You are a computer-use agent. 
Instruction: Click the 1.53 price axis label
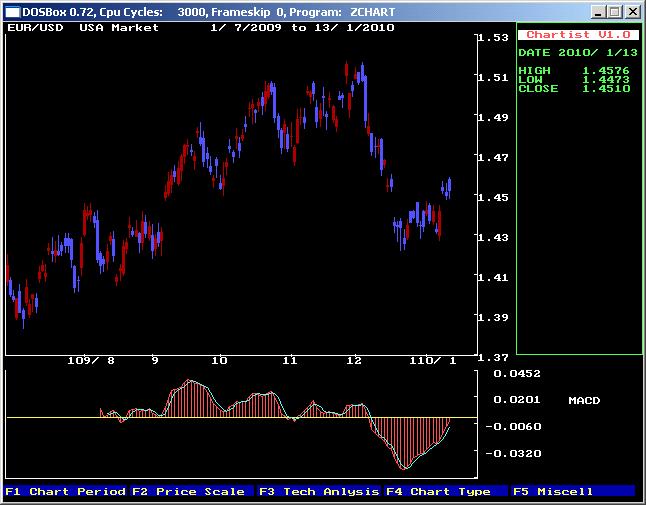(493, 37)
